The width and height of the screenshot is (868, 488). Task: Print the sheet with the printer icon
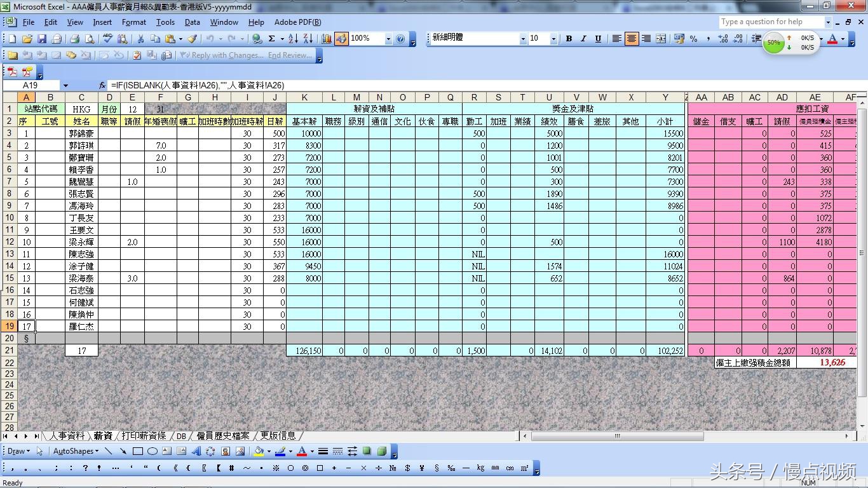coord(74,39)
